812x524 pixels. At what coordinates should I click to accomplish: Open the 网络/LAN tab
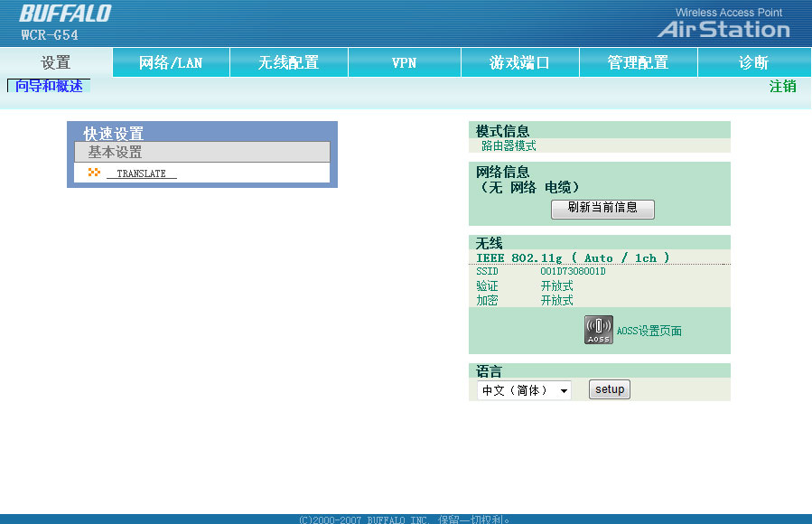coord(171,62)
